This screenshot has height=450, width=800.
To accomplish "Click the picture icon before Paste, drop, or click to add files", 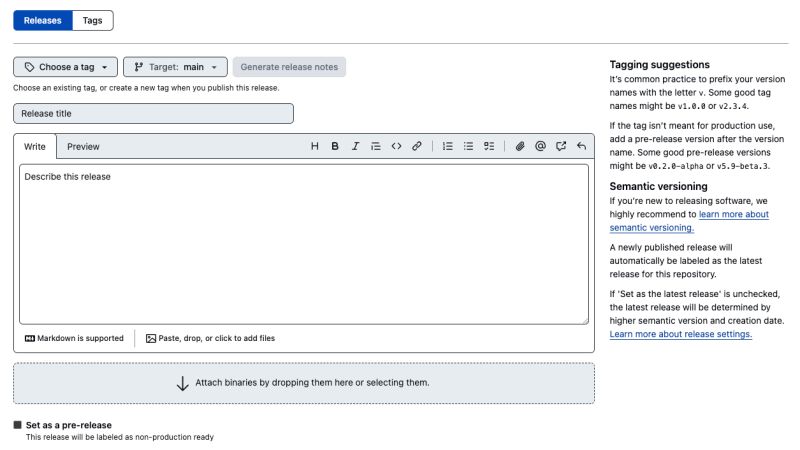I will (151, 338).
